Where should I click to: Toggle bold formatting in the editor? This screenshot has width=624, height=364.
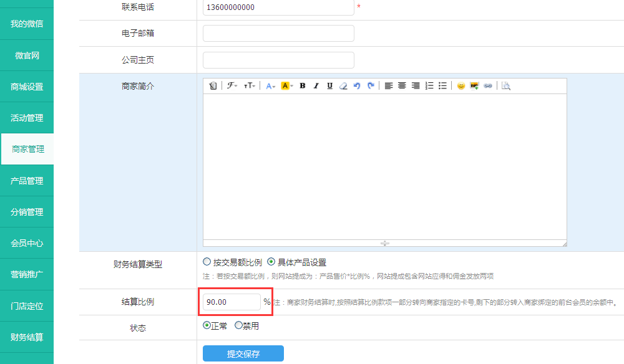pos(303,86)
